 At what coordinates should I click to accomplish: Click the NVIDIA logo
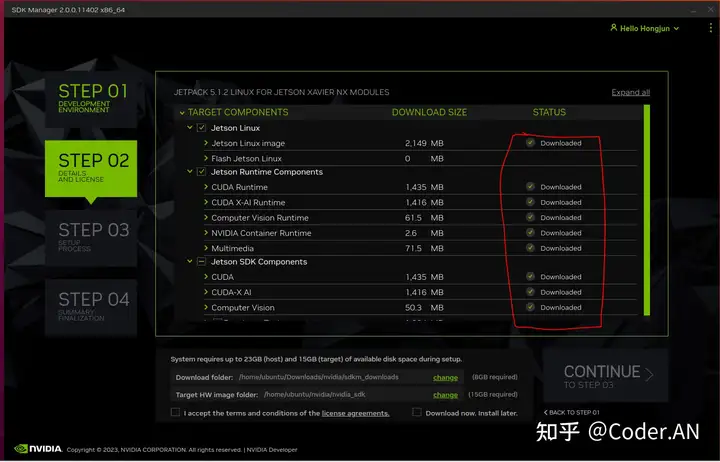point(38,449)
